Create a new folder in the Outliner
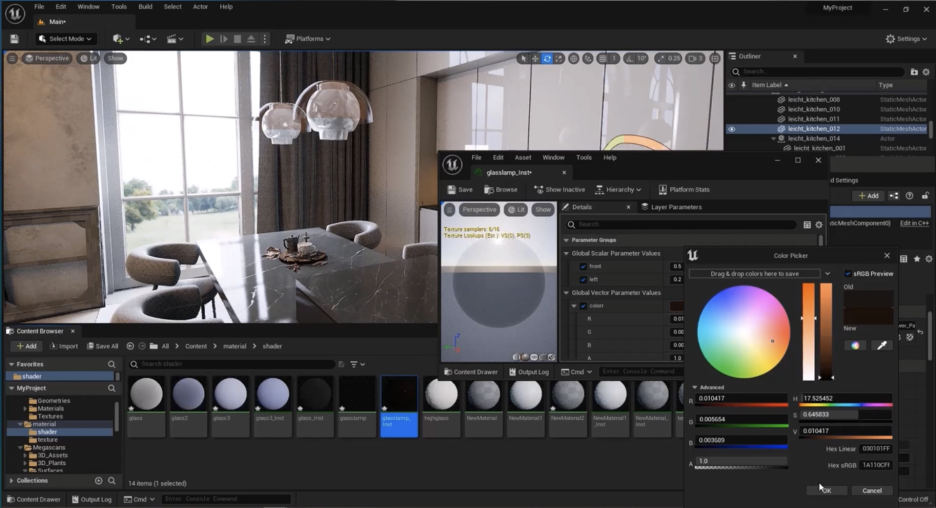Screen dimensions: 936x508 [x=914, y=72]
